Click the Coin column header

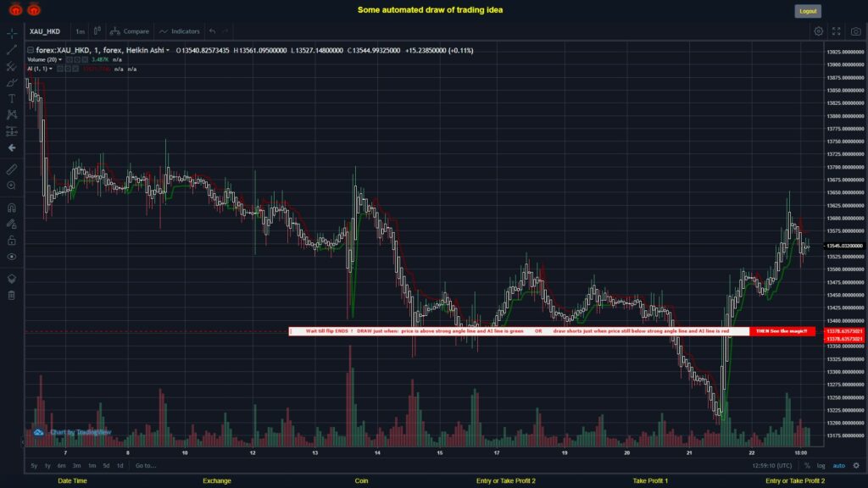[361, 481]
